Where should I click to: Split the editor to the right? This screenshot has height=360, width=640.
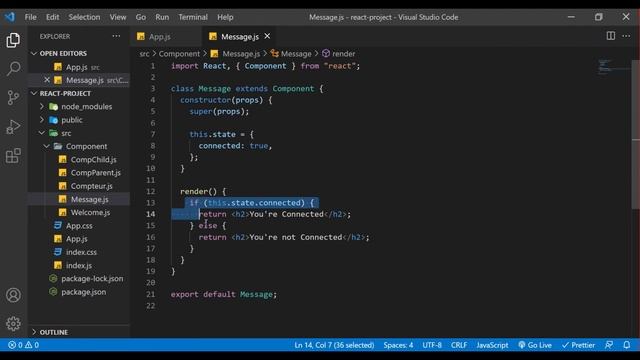click(611, 36)
